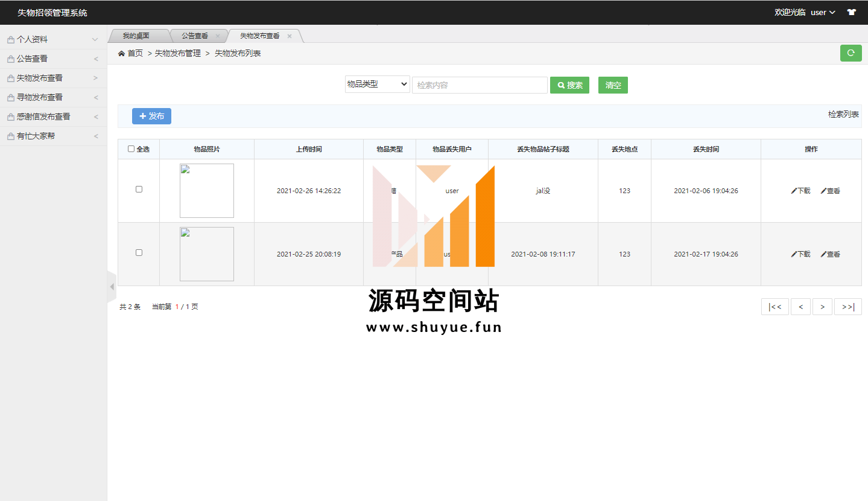Close the 公告查看 tab

click(x=218, y=36)
